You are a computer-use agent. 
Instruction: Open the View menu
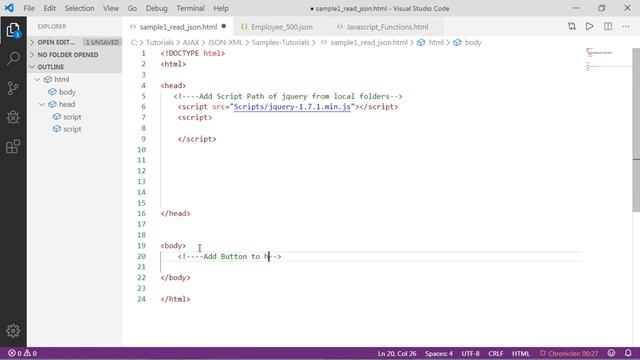pos(111,8)
